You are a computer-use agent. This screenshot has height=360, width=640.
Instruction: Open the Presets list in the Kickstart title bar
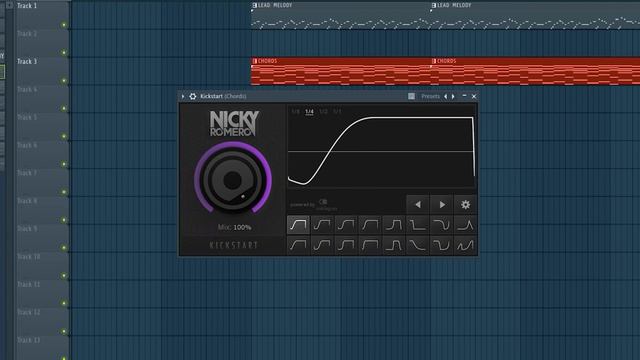coord(430,96)
